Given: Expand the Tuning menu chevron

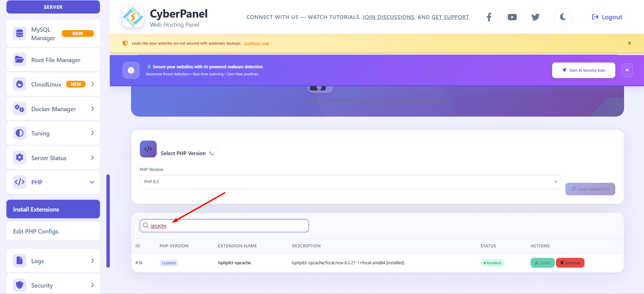Looking at the screenshot, I should click(92, 133).
